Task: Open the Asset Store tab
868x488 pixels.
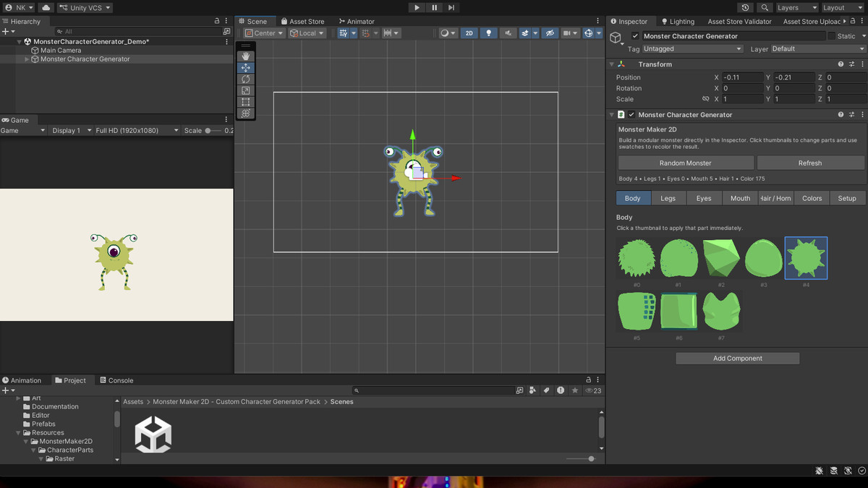Action: tap(302, 22)
